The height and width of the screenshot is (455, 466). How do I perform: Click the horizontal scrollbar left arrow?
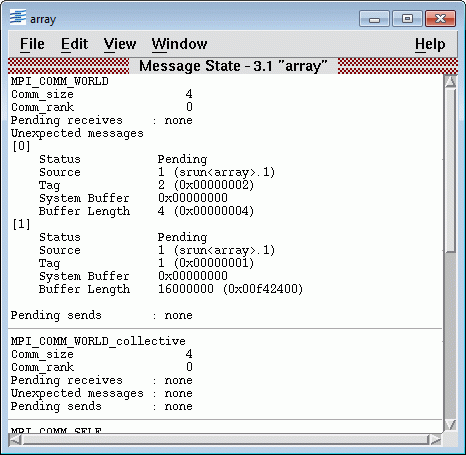tap(15, 440)
